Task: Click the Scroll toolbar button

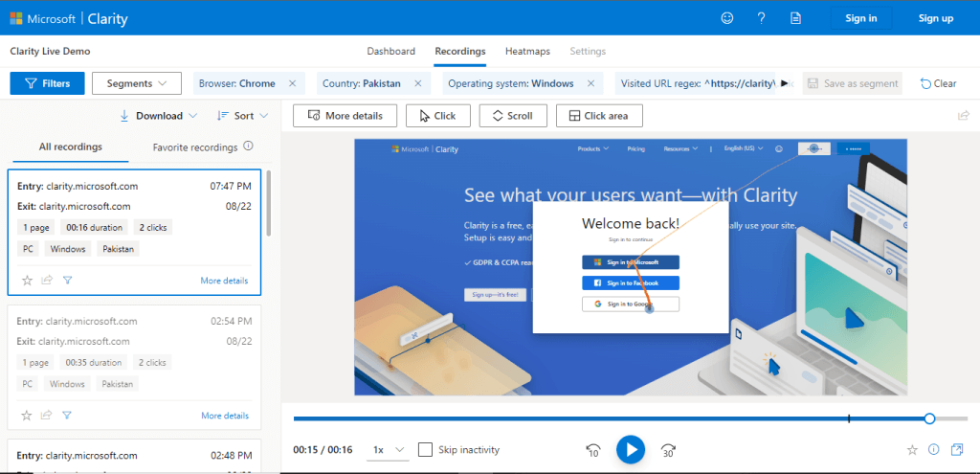Action: (513, 116)
